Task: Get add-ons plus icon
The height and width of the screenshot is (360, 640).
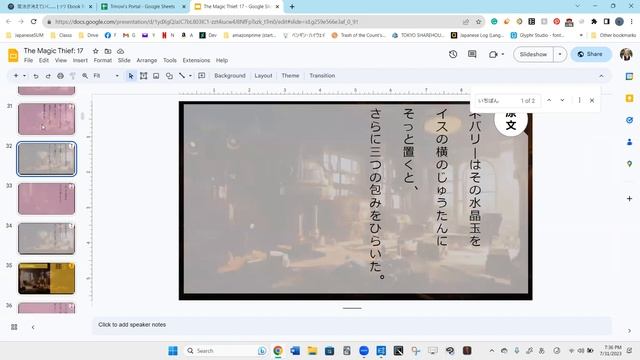Action: [629, 199]
